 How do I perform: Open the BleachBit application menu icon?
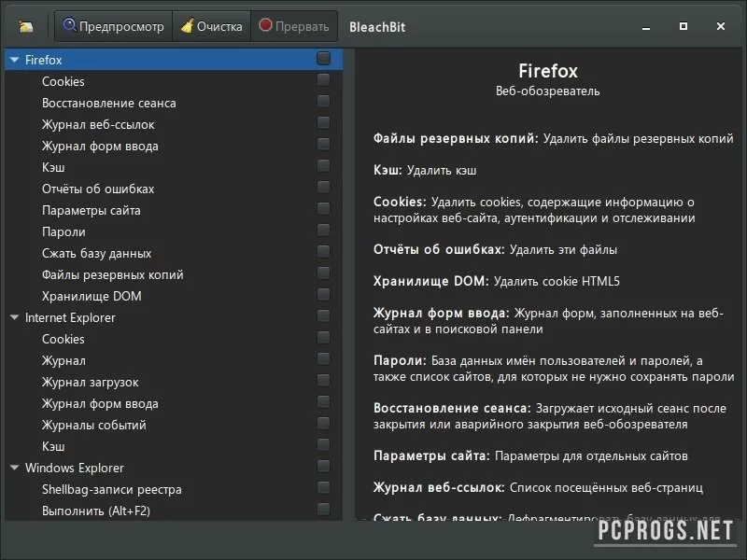(26, 26)
